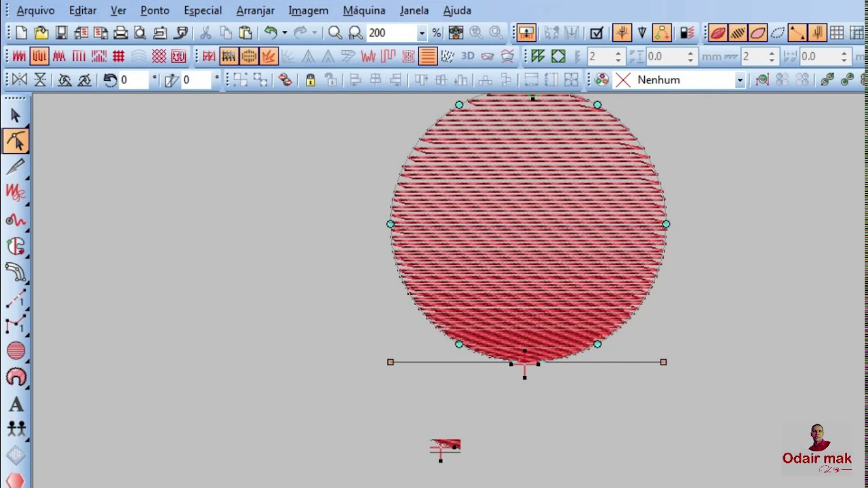Open the Ajuda menu
Screen dimensions: 868x488
[457, 10]
